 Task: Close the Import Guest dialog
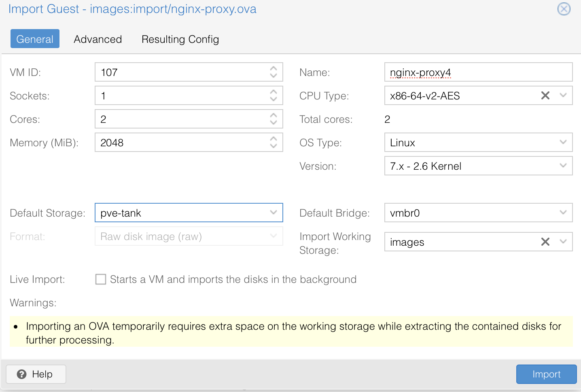pos(564,9)
